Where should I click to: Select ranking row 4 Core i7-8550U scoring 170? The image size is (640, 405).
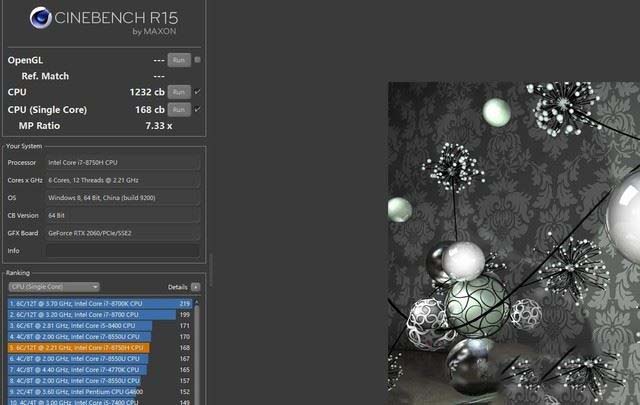(x=100, y=336)
